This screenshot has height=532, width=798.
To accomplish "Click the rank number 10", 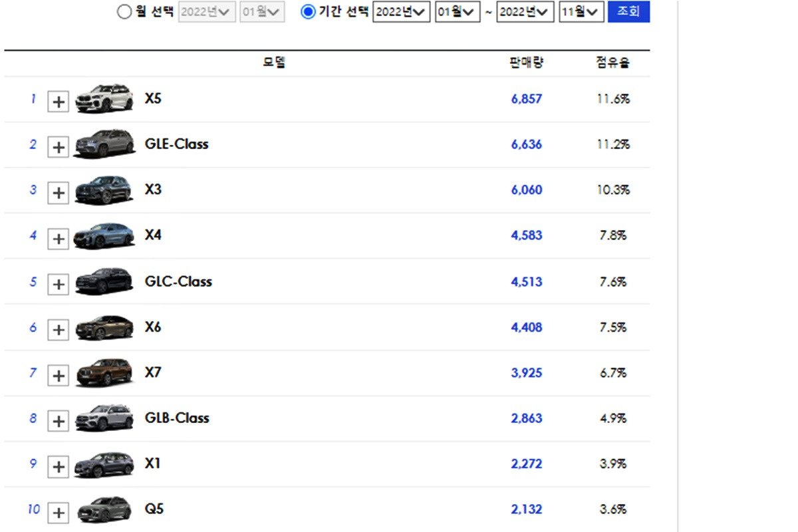I will 33,509.
